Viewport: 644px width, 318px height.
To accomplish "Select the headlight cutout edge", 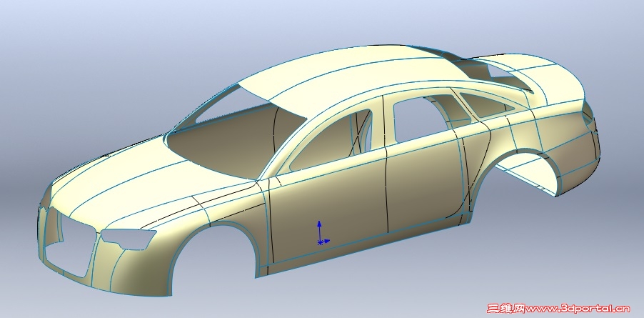I will click(x=128, y=239).
